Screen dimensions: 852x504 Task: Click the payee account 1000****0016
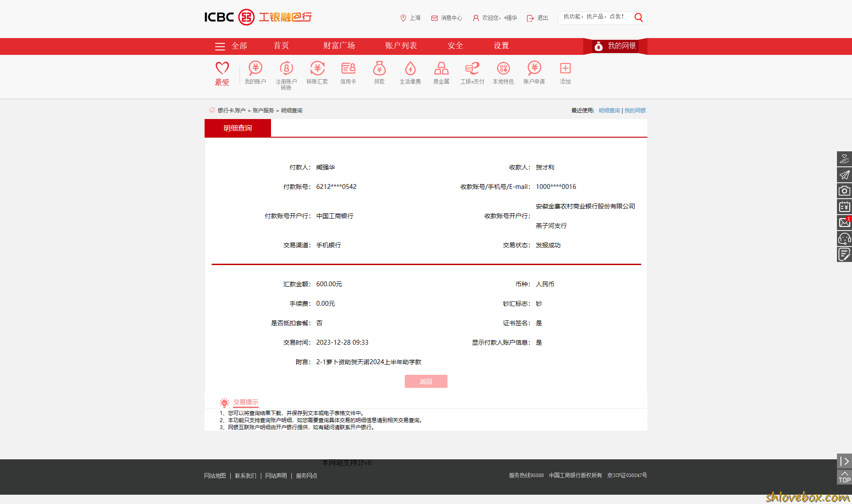pos(556,187)
